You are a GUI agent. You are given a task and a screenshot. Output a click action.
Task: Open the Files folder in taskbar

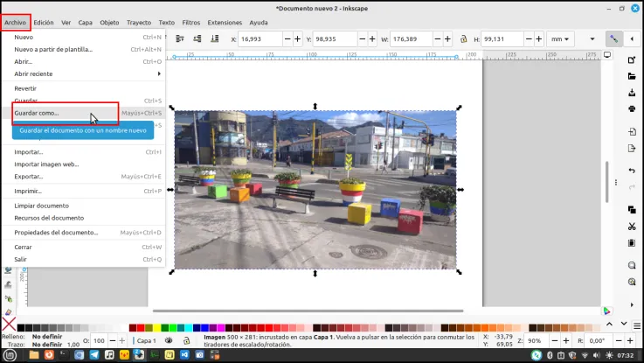click(34, 355)
